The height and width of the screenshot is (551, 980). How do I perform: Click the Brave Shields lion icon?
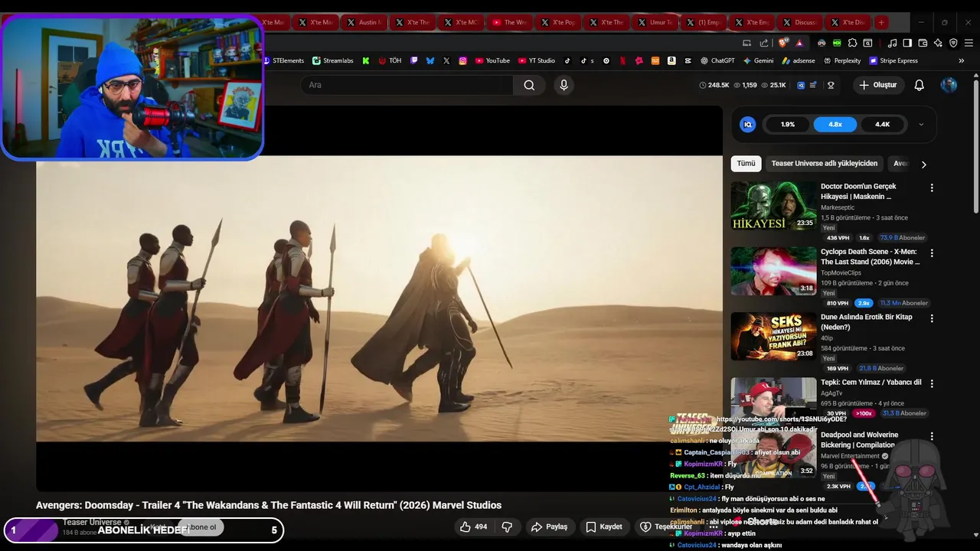tap(782, 43)
